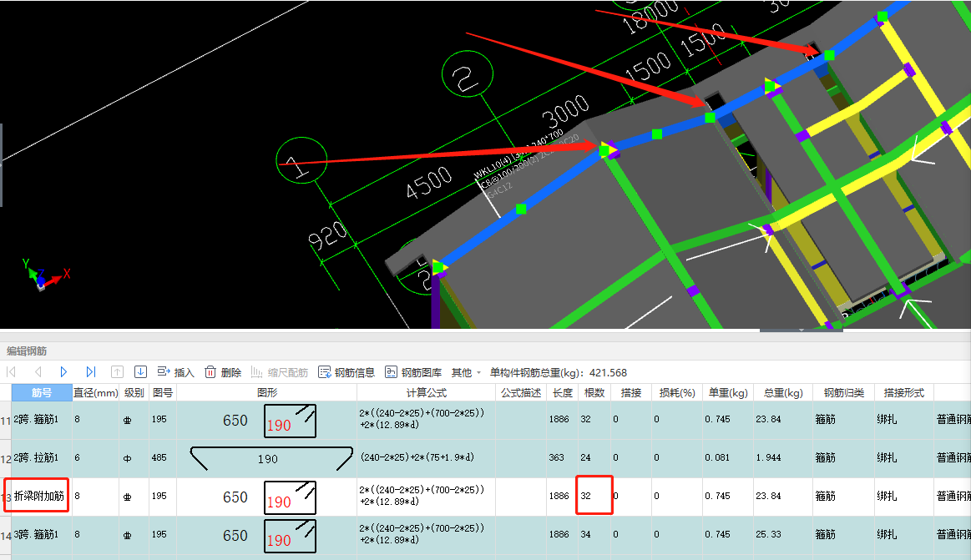Screen dimensions: 971x560
Task: Click axis bubble number 2 in drawing
Action: click(467, 75)
